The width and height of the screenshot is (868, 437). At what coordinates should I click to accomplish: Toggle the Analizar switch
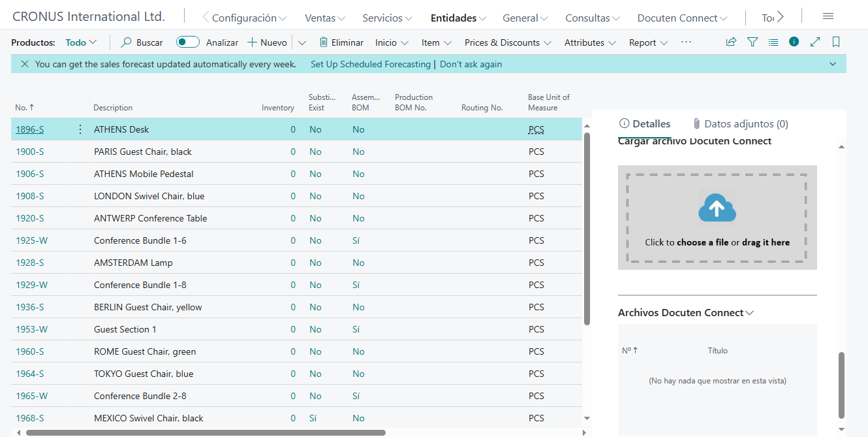pos(188,42)
